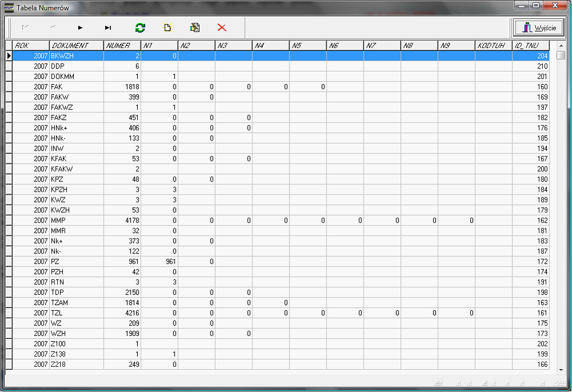Click the DOKUMENT column header
This screenshot has width=572, height=392.
tap(76, 45)
